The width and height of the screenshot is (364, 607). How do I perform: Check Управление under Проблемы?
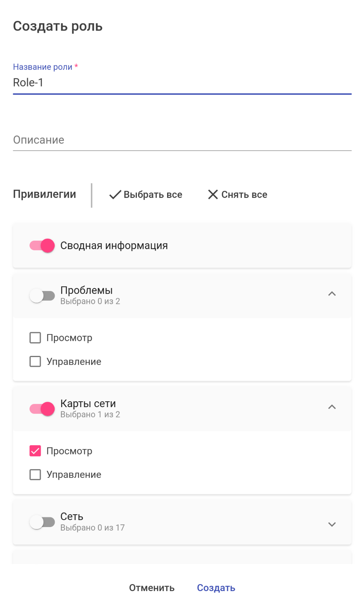click(35, 361)
